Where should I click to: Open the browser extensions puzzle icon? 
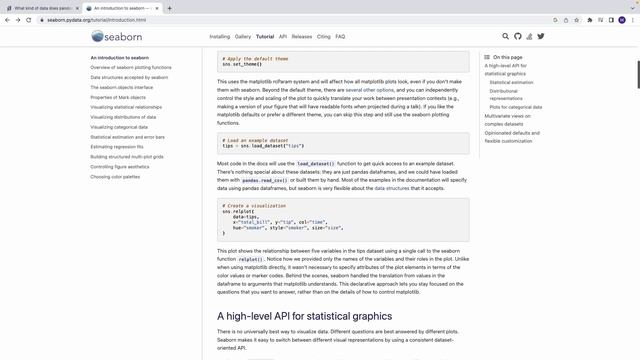(x=590, y=20)
